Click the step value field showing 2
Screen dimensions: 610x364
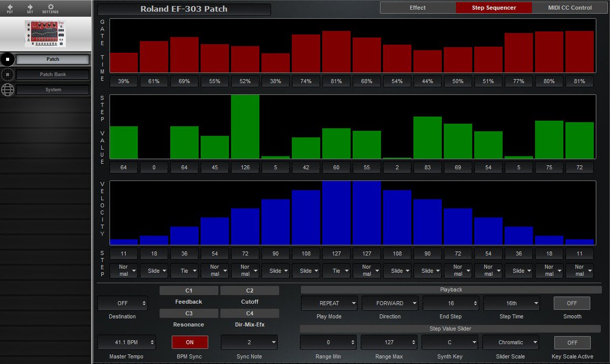tap(397, 167)
